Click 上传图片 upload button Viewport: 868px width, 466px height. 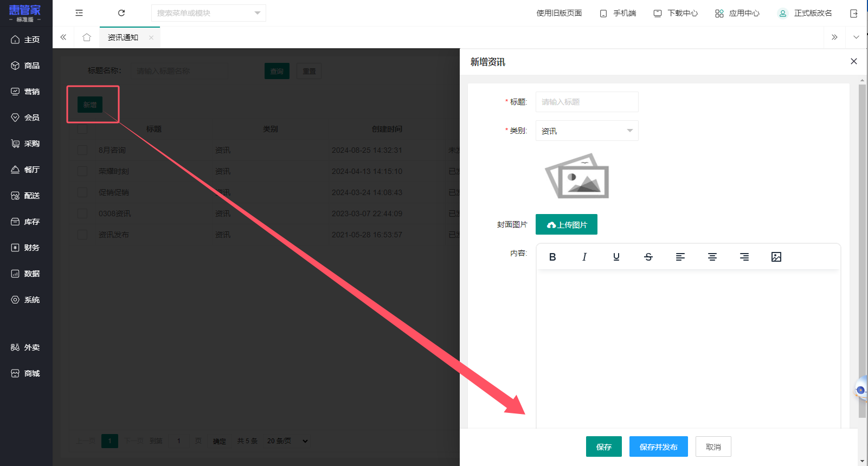click(567, 224)
